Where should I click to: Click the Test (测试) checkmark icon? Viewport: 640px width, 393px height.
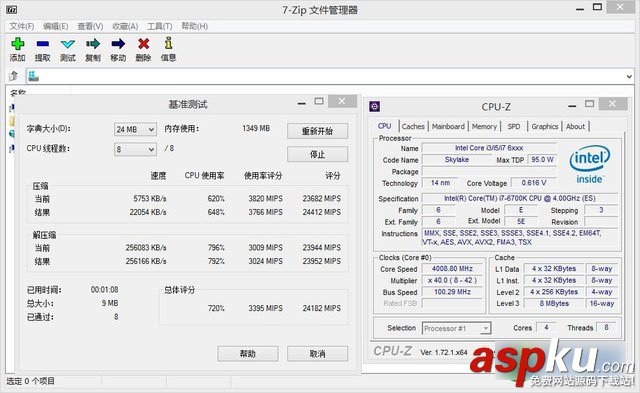[68, 44]
